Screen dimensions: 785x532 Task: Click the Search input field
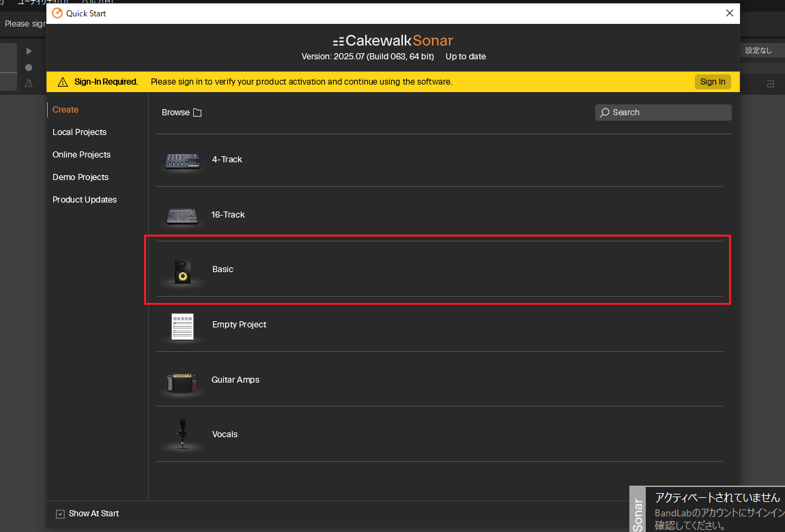[x=663, y=113]
